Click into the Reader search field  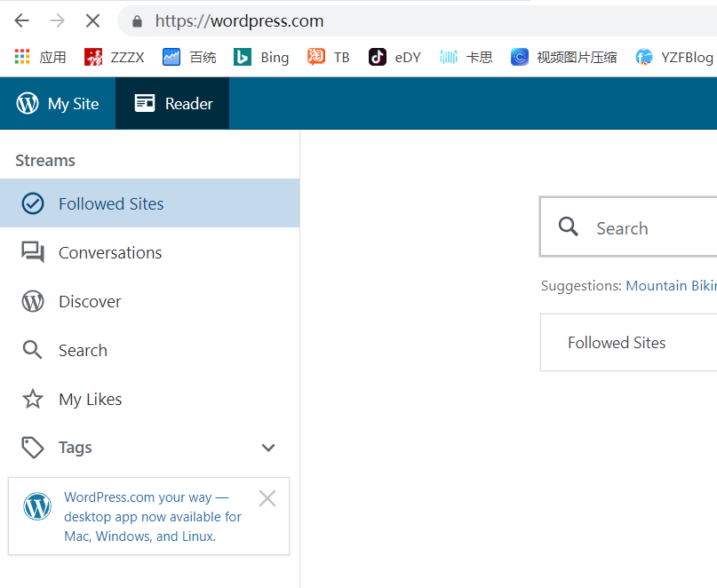[x=653, y=228]
